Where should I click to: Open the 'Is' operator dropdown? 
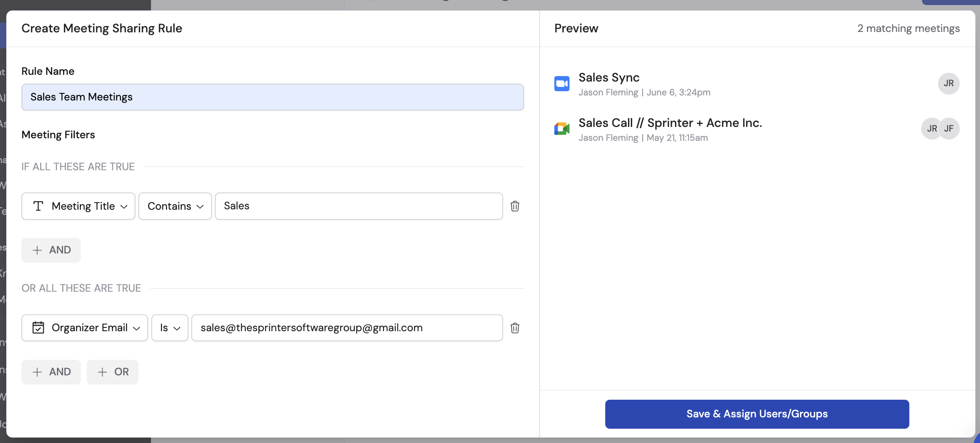[170, 328]
